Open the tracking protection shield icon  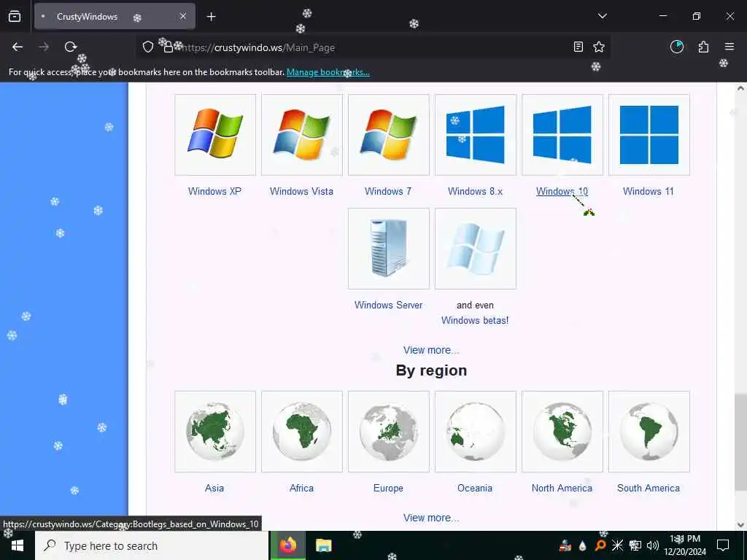[148, 47]
